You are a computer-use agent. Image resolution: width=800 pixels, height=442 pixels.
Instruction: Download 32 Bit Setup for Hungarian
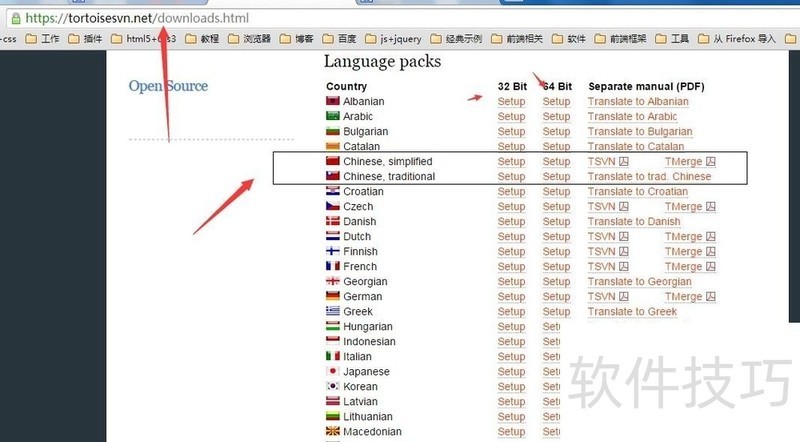pyautogui.click(x=511, y=327)
